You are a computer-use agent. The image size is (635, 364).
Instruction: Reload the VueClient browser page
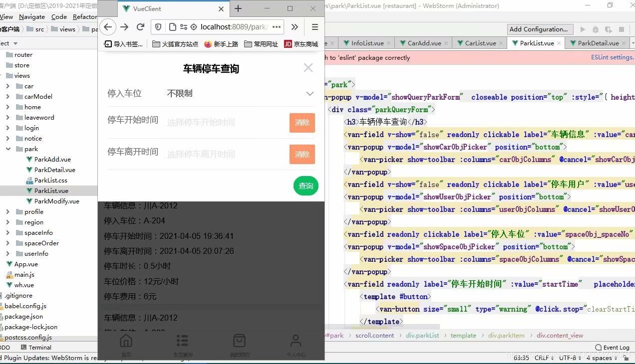click(141, 27)
